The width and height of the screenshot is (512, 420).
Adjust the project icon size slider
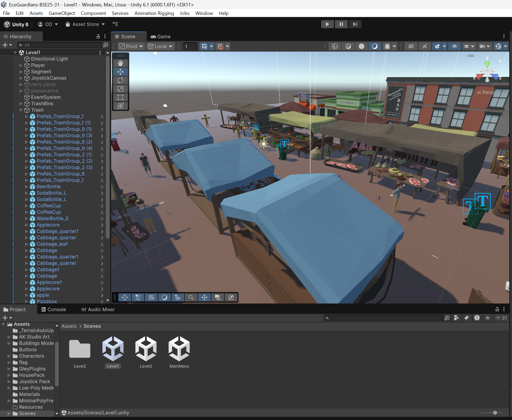click(x=495, y=413)
